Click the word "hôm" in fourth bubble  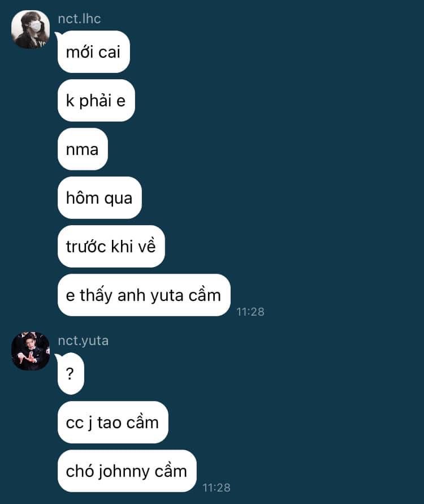point(82,197)
